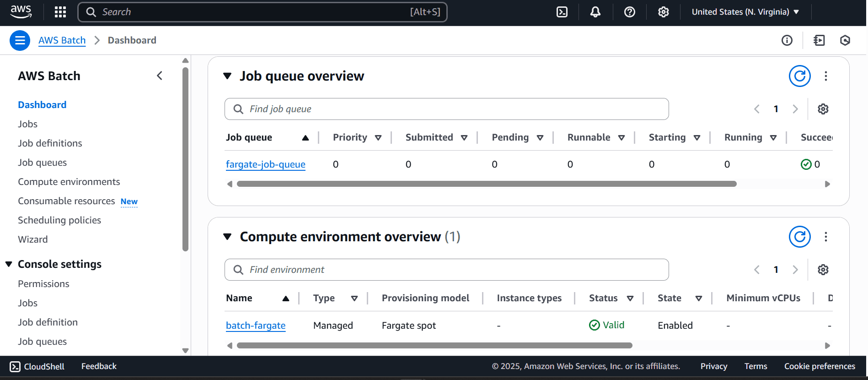Click job queue table horizontal scrollbar
Image resolution: width=868 pixels, height=380 pixels.
[x=487, y=184]
